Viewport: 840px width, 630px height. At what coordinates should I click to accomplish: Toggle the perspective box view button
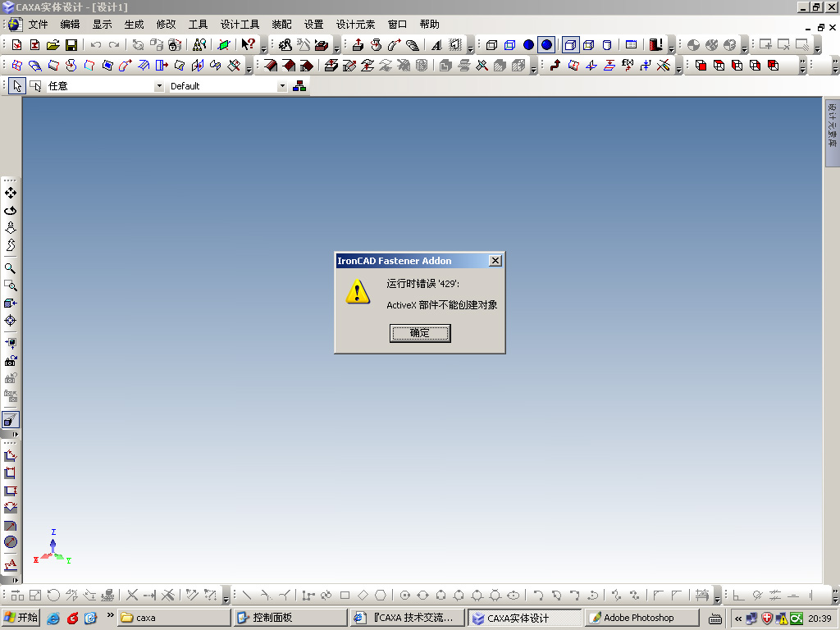pyautogui.click(x=571, y=45)
